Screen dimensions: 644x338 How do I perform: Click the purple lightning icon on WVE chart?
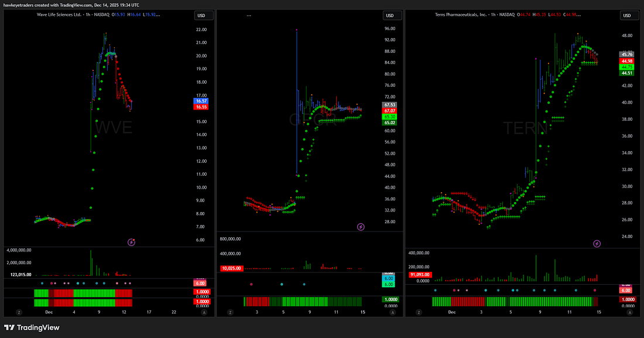(131, 242)
